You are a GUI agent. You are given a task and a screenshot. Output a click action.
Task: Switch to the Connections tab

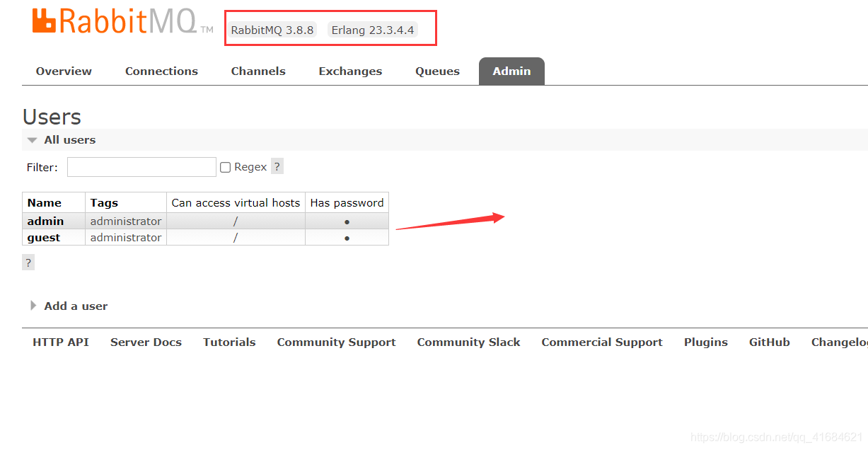click(161, 71)
